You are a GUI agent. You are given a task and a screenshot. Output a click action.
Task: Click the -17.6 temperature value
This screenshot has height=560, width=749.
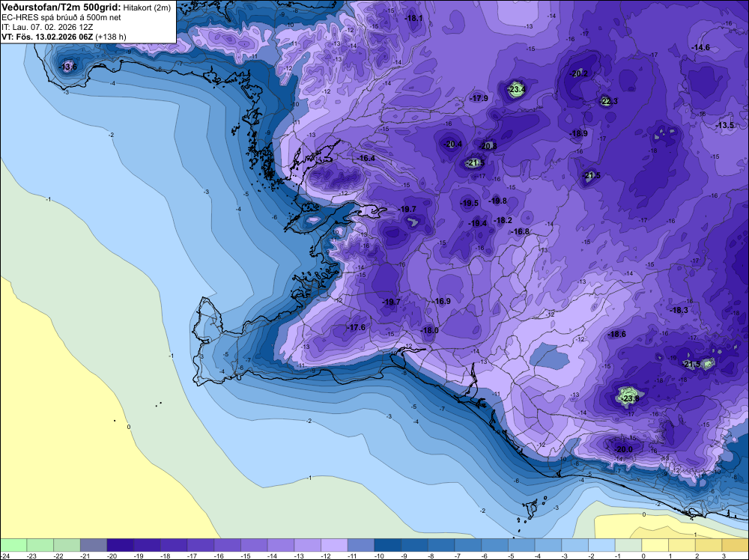(x=357, y=327)
